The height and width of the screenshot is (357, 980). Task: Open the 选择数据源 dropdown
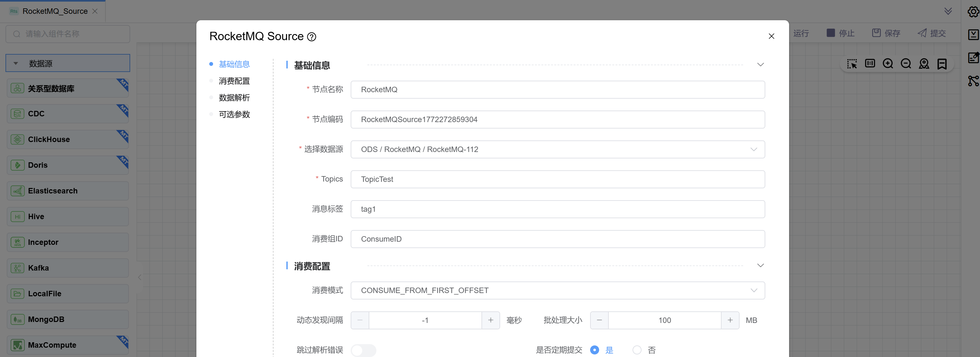557,149
